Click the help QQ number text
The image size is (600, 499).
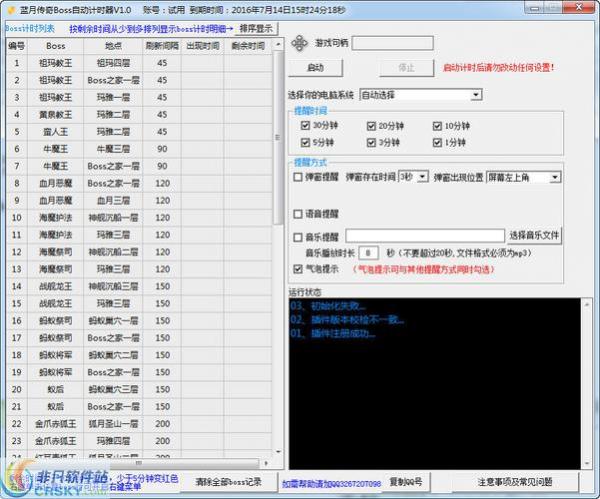[x=331, y=484]
